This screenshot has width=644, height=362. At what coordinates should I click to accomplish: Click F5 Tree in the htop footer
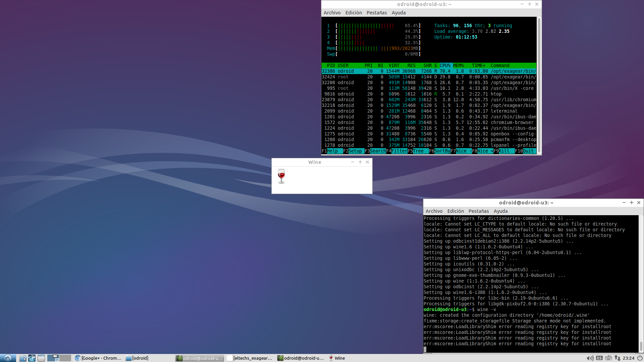click(418, 151)
